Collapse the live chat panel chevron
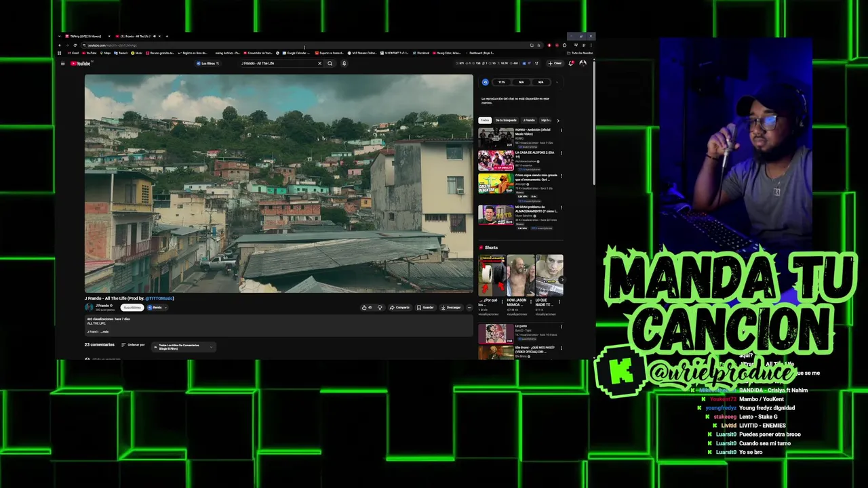 pos(557,82)
